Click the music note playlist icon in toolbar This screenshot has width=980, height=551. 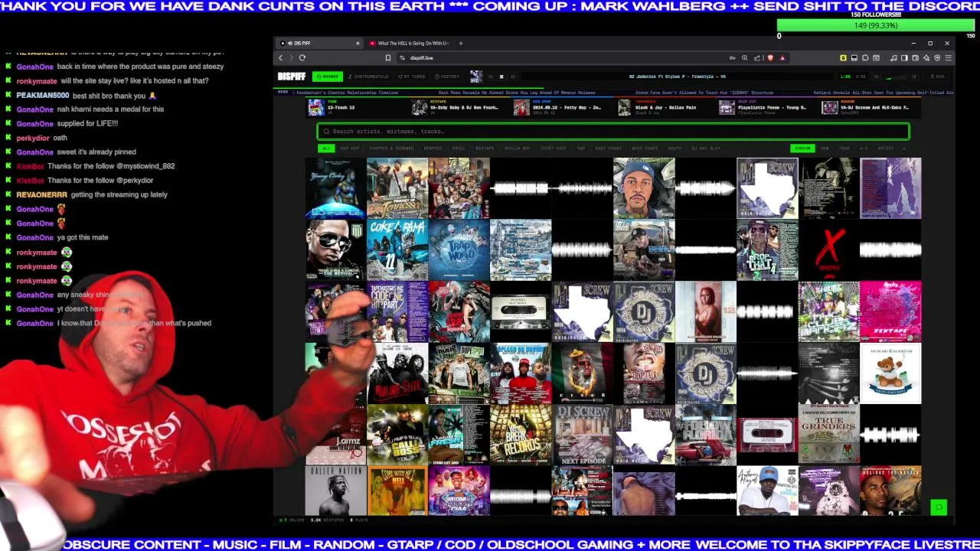click(x=893, y=58)
